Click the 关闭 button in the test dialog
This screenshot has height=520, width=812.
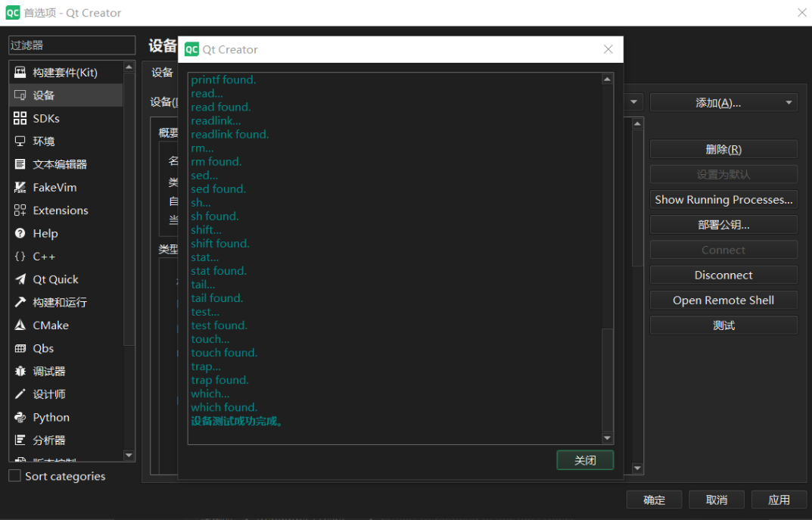585,460
